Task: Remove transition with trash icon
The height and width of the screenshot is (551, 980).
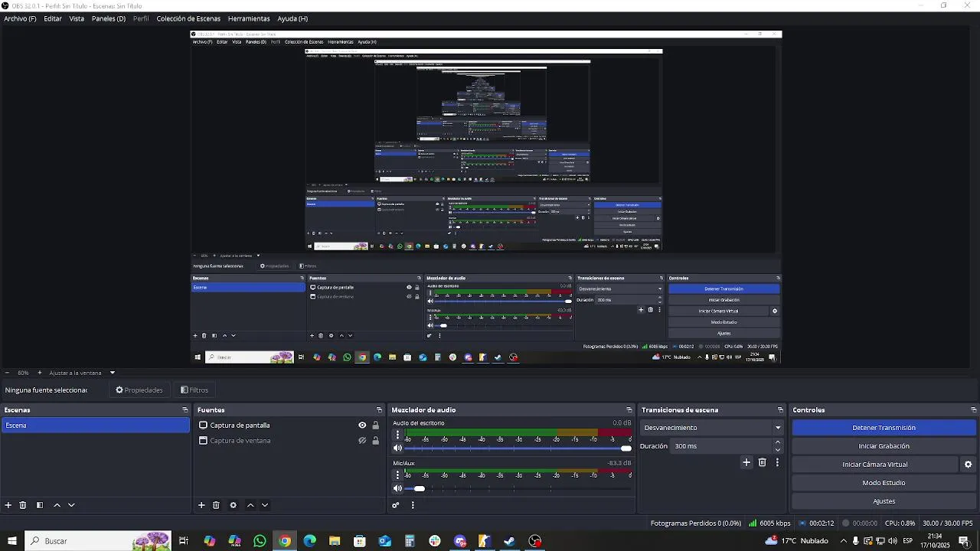Action: [x=762, y=462]
